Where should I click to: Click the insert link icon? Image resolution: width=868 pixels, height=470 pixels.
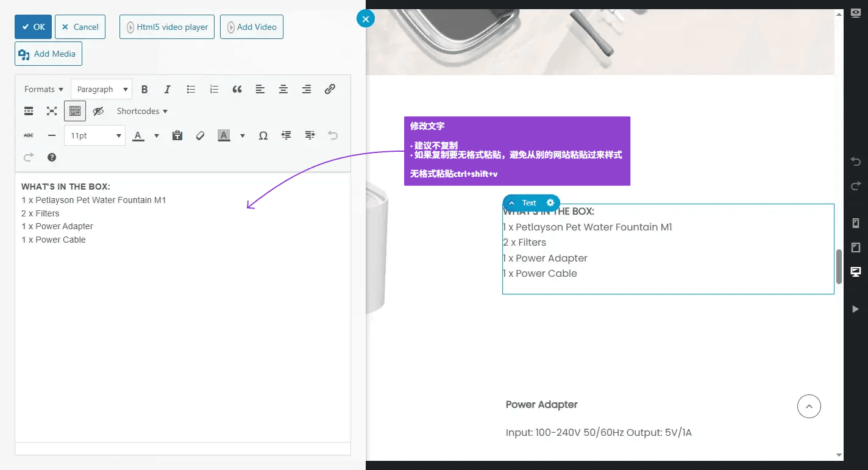pyautogui.click(x=330, y=90)
